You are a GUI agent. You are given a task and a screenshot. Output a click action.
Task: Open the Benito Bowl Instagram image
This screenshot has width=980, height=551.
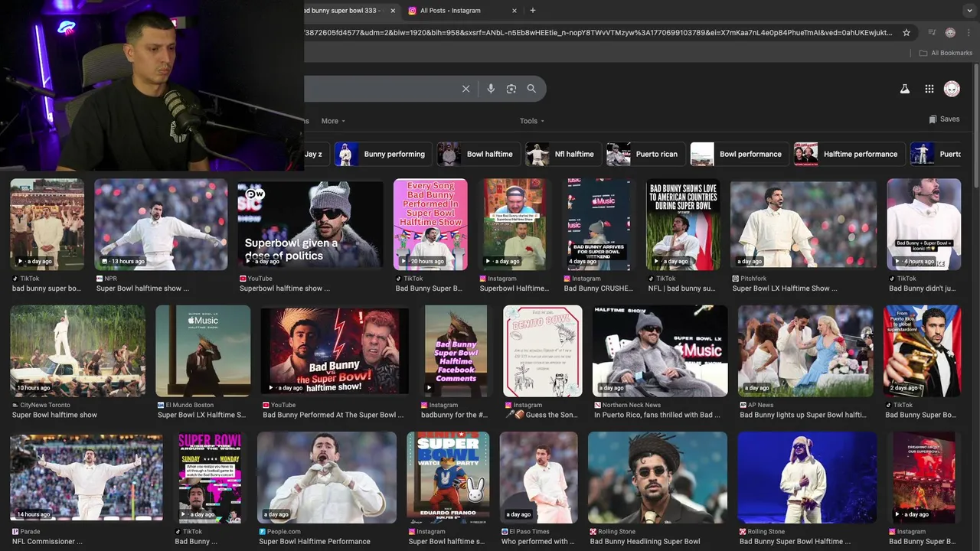click(543, 350)
